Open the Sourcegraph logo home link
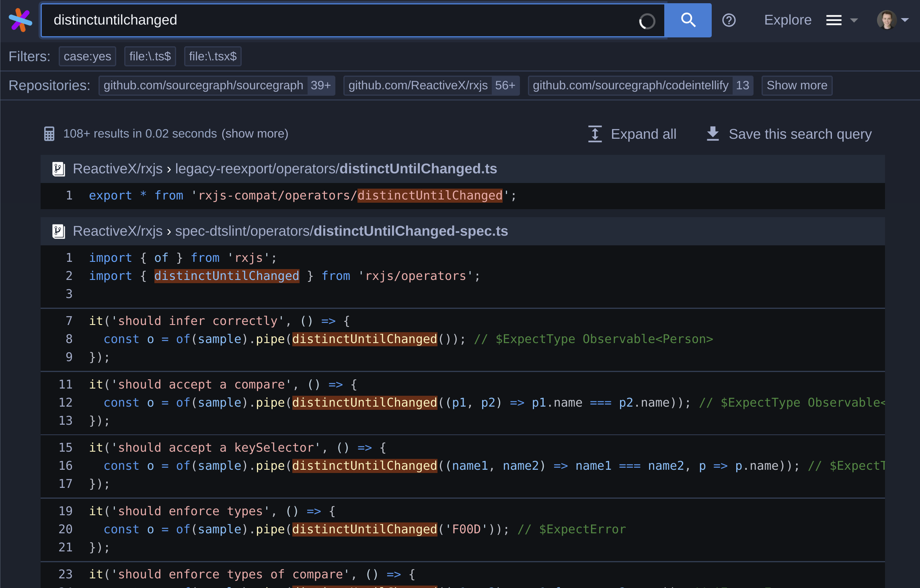This screenshot has height=588, width=920. [21, 20]
